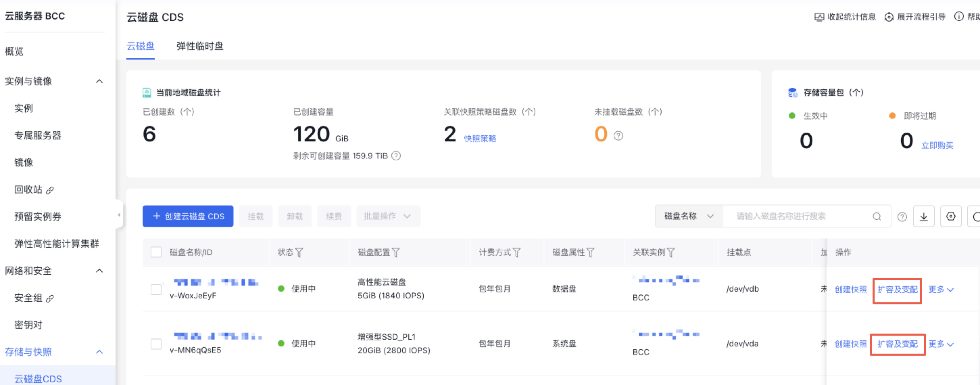Open the 快照策略 link

[x=480, y=139]
